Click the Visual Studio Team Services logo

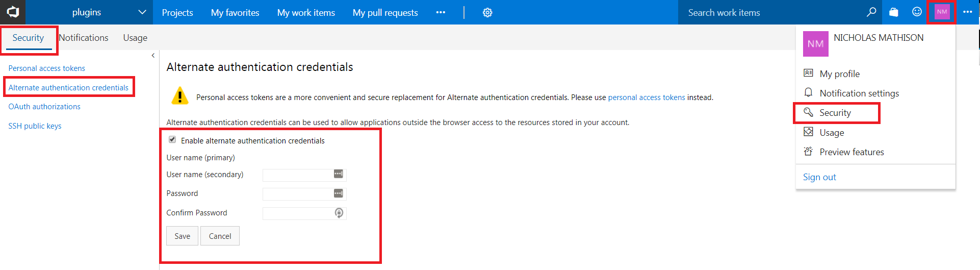(x=13, y=12)
